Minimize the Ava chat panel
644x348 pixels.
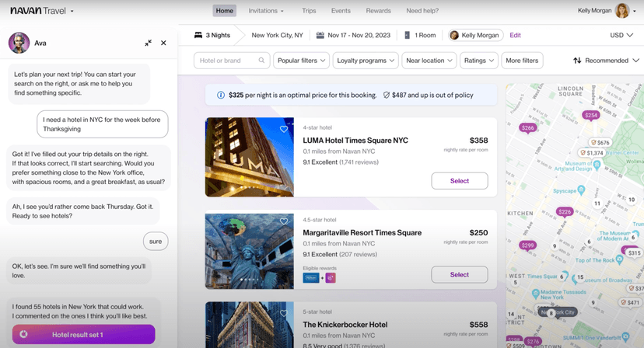tap(149, 43)
